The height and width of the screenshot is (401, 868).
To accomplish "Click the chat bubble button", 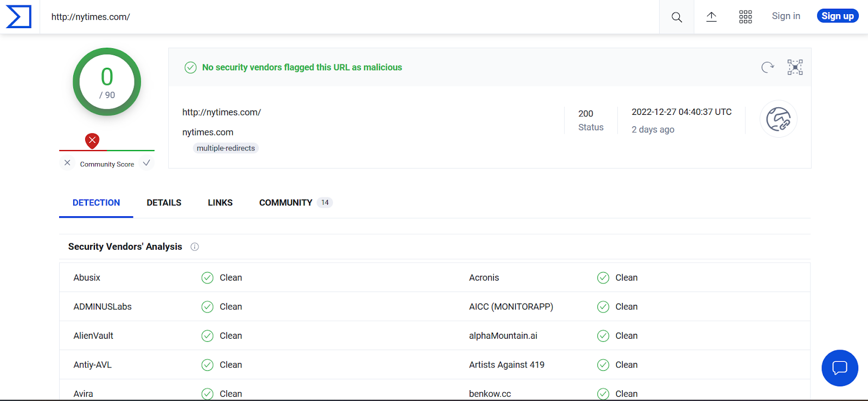I will point(839,368).
